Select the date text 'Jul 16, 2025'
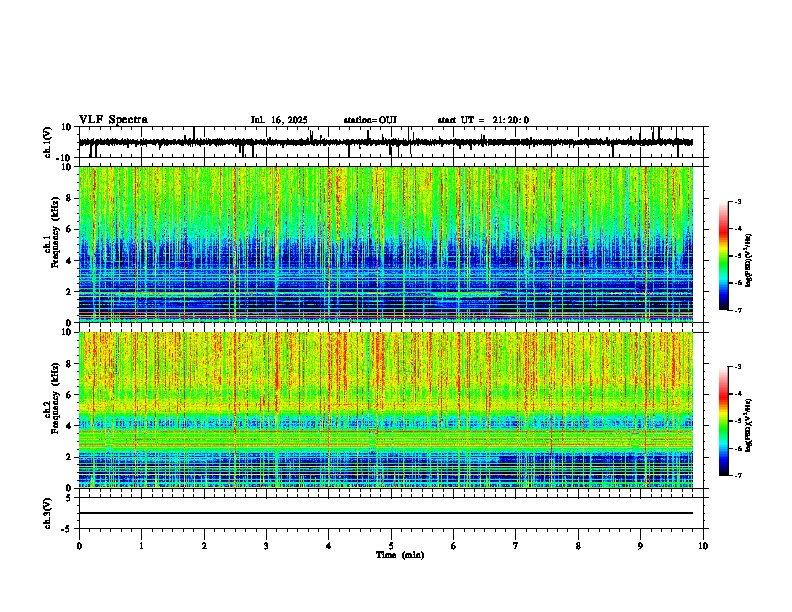 click(x=279, y=120)
